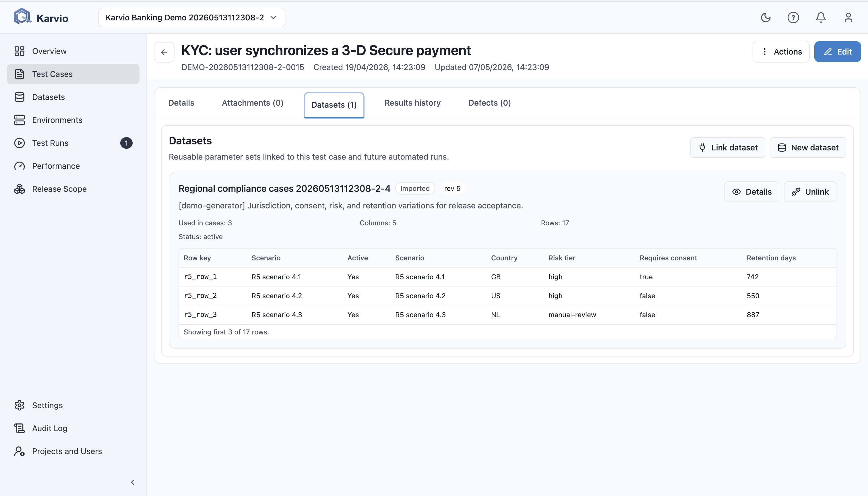
Task: Open the user profile icon
Action: [x=848, y=18]
